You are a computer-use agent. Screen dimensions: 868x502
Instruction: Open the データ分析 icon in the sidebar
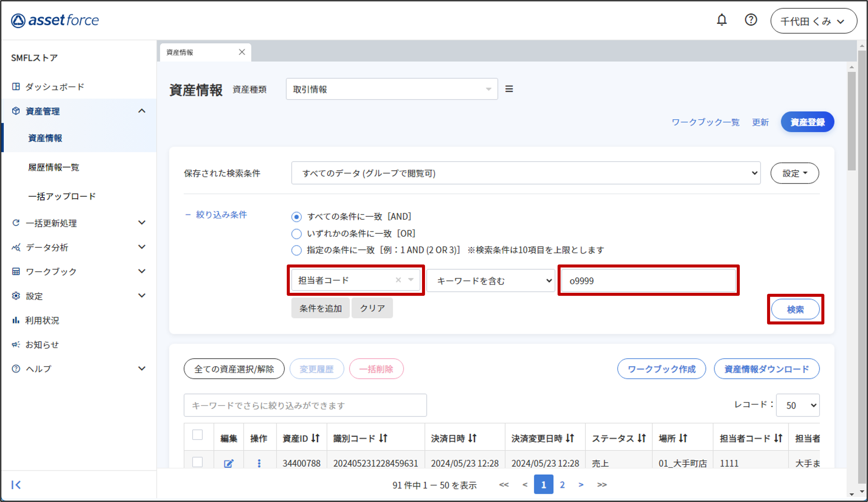16,247
